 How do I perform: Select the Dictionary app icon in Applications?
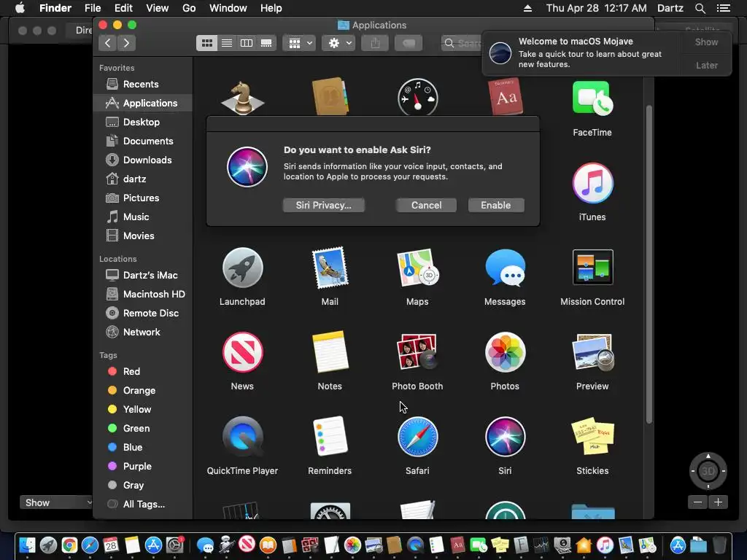pos(505,97)
